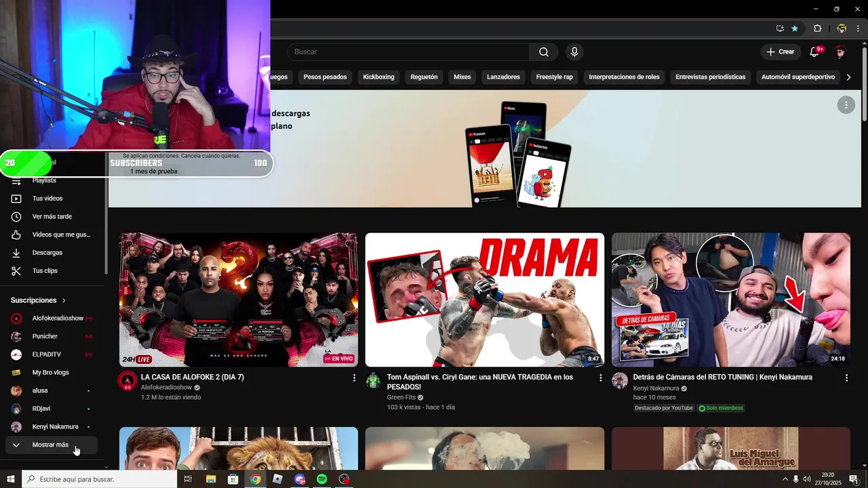Open the Windows Start menu
This screenshot has width=868, height=488.
click(10, 479)
